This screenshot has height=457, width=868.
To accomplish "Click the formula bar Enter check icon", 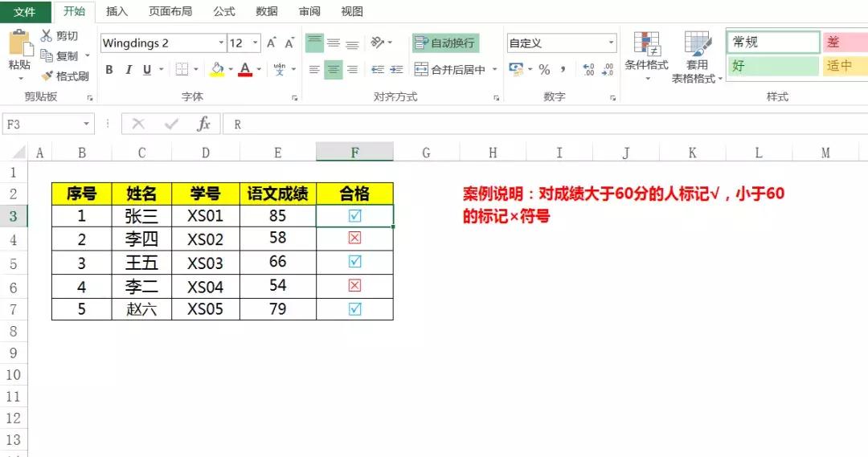I will 171,124.
